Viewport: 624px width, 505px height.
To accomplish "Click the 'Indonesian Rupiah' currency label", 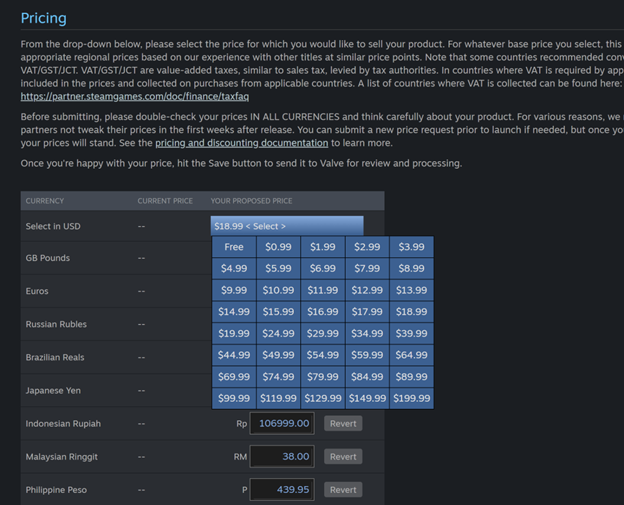I will (63, 423).
